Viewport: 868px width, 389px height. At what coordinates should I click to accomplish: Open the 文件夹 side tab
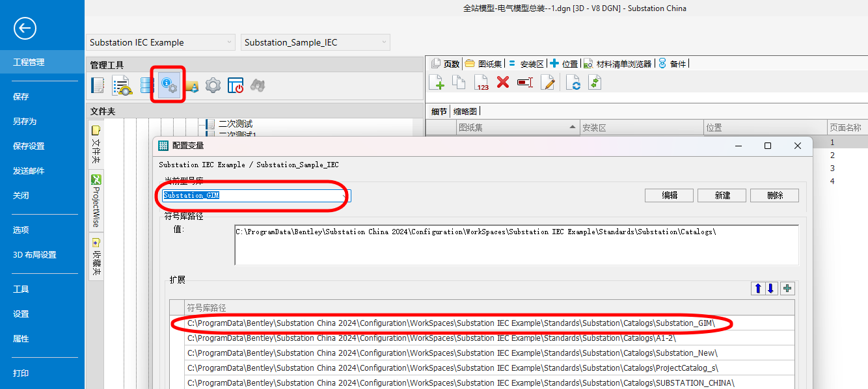click(x=96, y=146)
